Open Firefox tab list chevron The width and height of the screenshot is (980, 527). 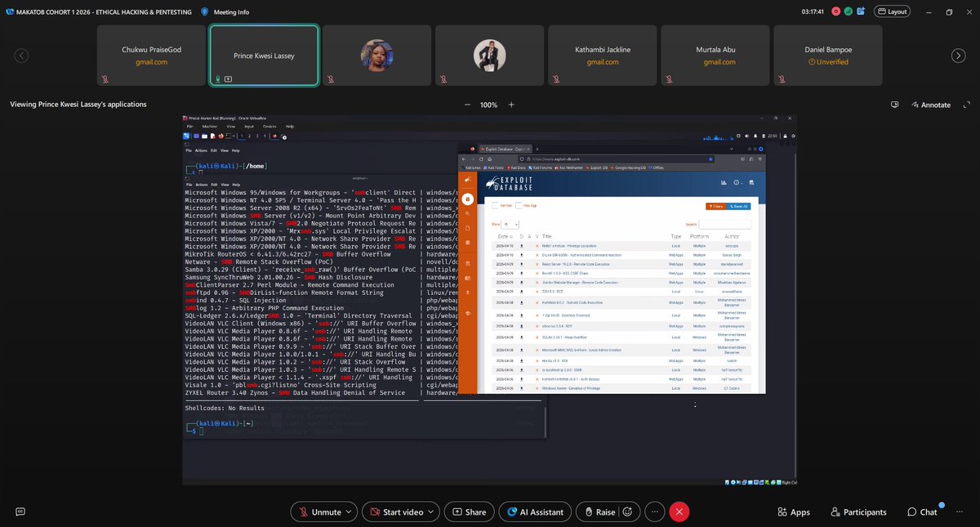point(731,149)
